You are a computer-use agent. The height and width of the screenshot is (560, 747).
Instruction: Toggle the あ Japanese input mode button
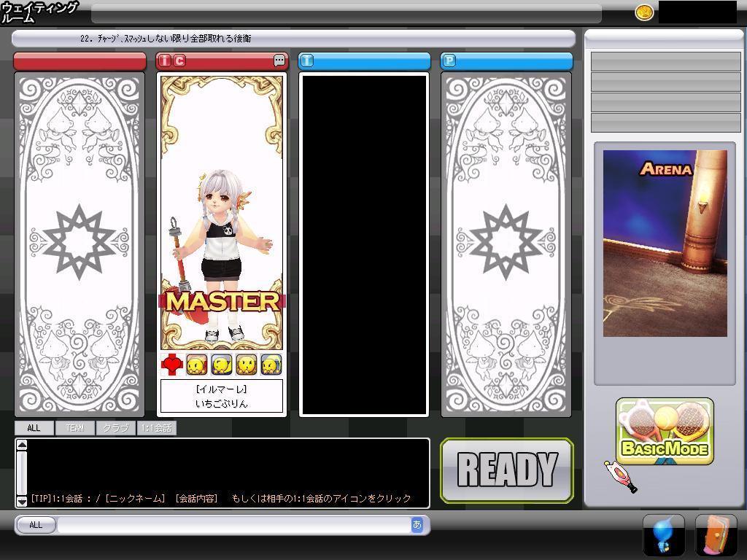[x=417, y=524]
